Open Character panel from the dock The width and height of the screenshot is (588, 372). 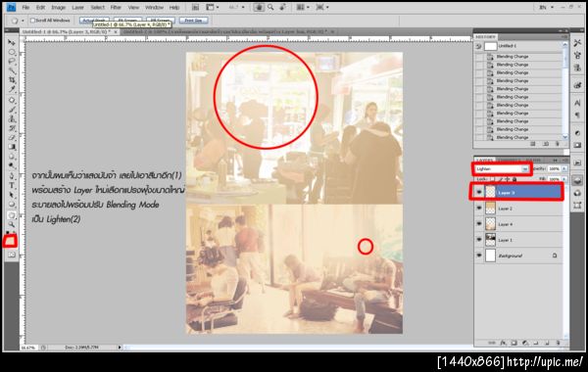(577, 103)
